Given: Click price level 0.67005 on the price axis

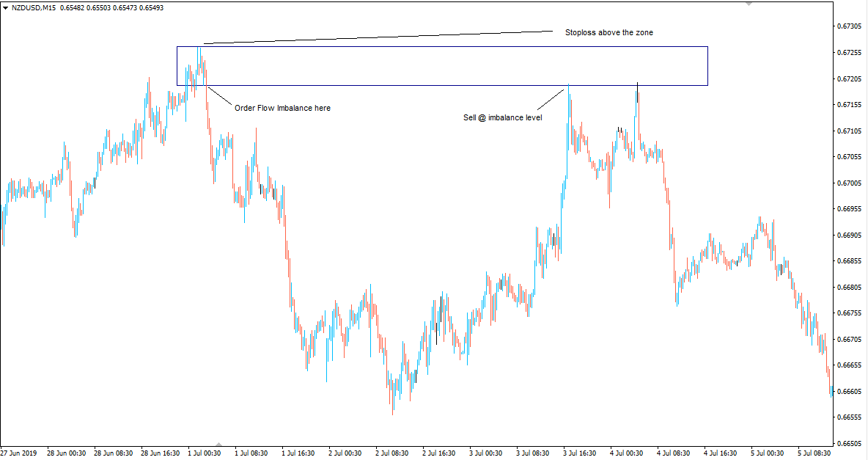Looking at the screenshot, I should (x=849, y=183).
